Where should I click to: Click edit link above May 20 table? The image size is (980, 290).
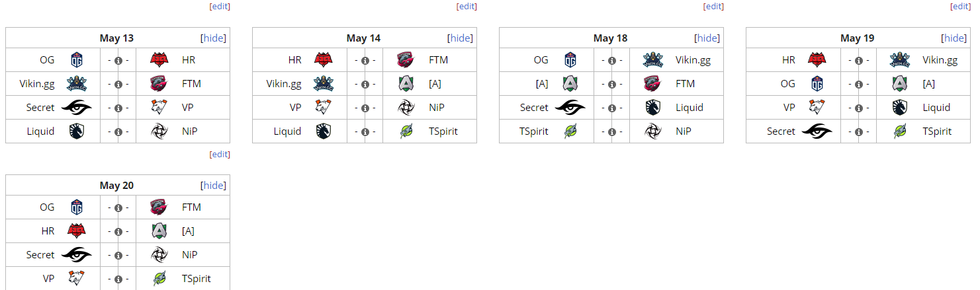pyautogui.click(x=220, y=154)
